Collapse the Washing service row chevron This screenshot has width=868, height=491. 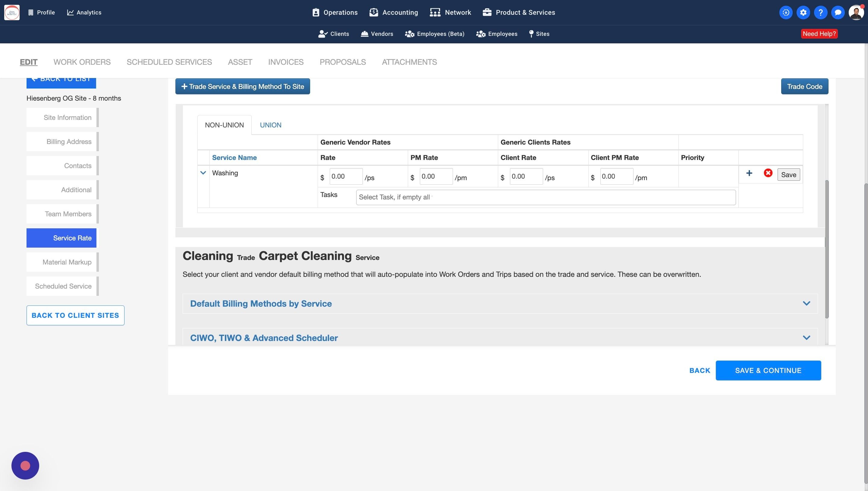coord(203,173)
